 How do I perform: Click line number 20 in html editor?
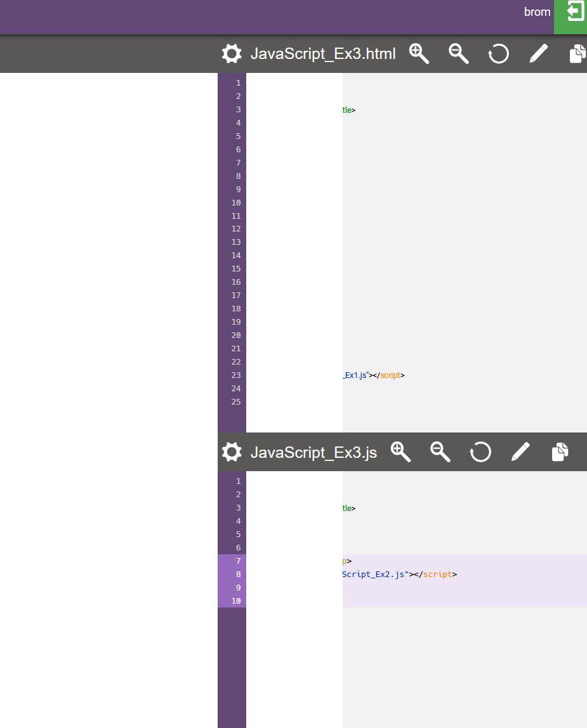pos(236,335)
